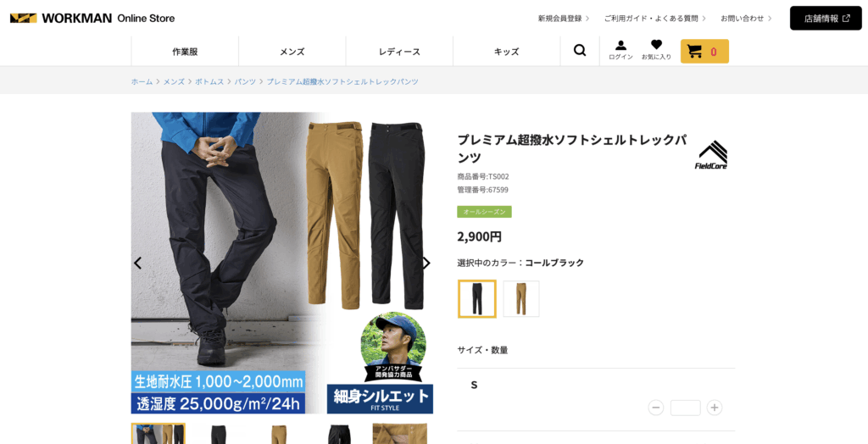Click the search magnifier icon
868x444 pixels.
pyautogui.click(x=580, y=51)
